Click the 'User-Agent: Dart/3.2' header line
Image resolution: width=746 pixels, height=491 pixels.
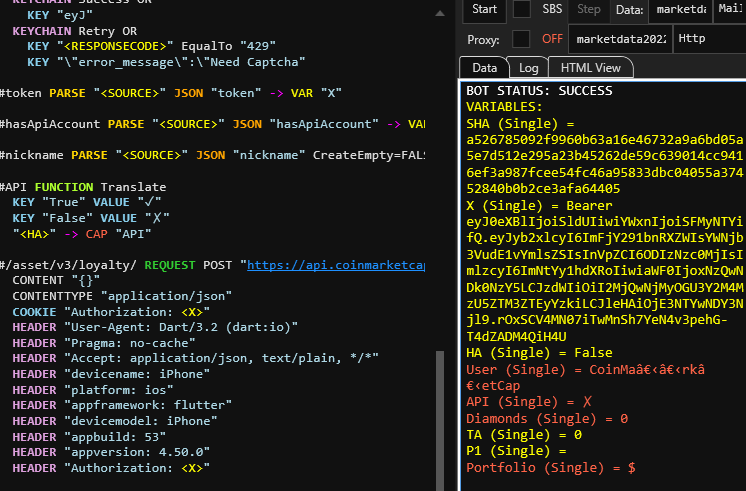(x=155, y=327)
